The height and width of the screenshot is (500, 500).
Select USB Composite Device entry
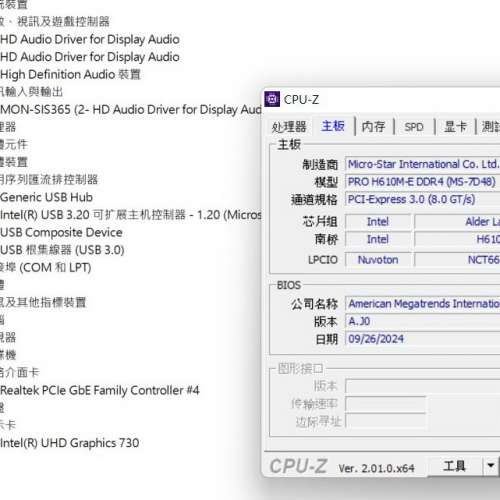pos(61,232)
